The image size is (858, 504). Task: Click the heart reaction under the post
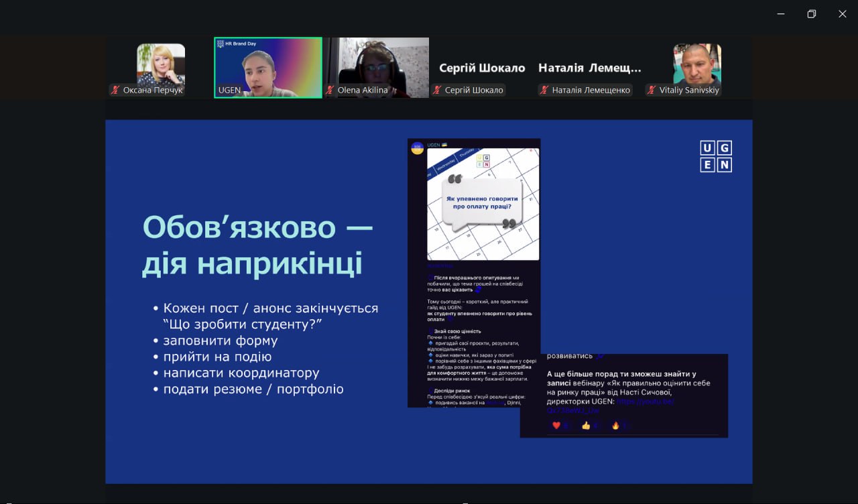(556, 425)
